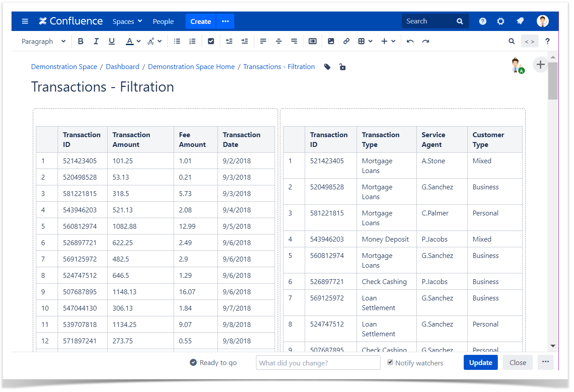The image size is (574, 392).
Task: Click the insert link icon
Action: click(x=346, y=41)
